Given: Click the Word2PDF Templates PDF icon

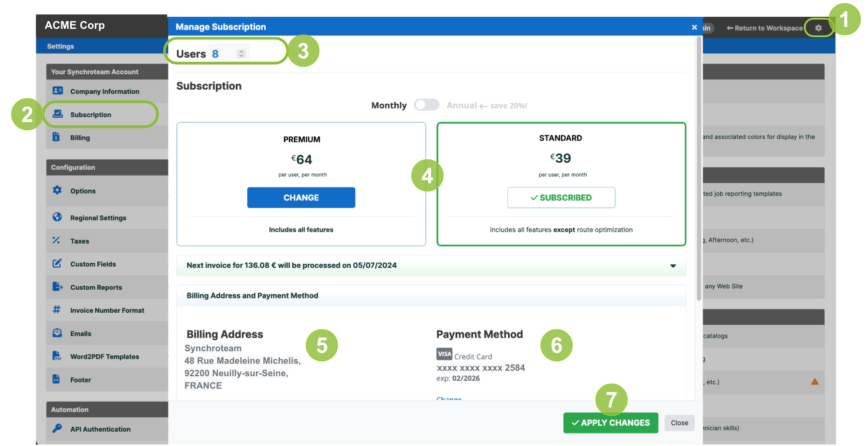Looking at the screenshot, I should (x=57, y=356).
